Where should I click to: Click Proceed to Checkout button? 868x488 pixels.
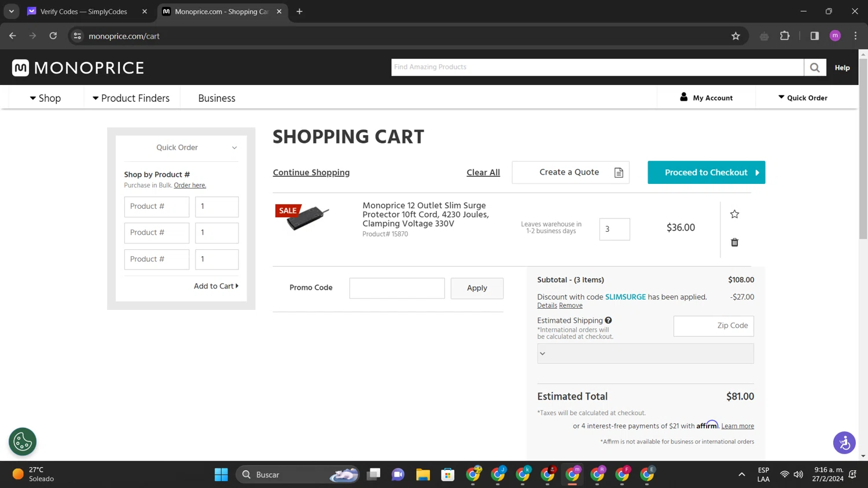point(706,172)
